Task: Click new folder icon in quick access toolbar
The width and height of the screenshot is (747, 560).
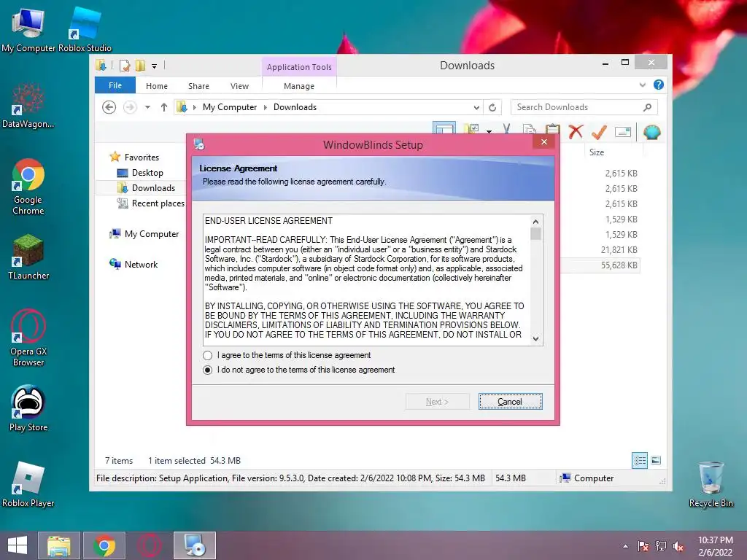Action: [x=140, y=65]
